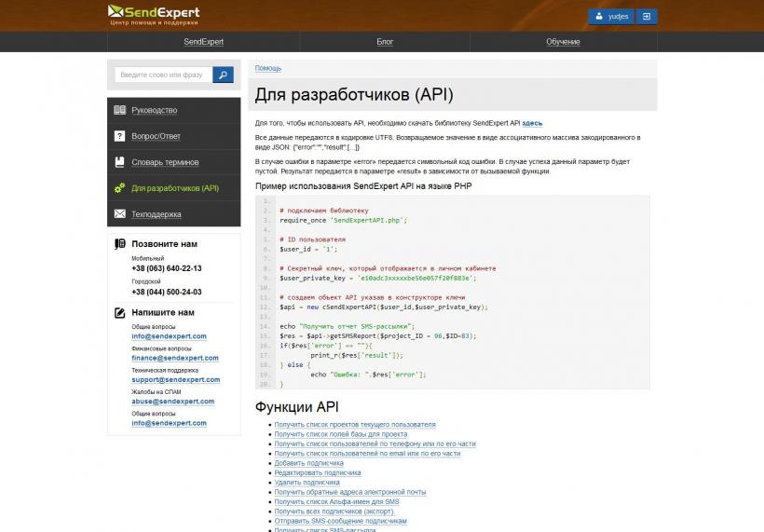This screenshot has width=764, height=532.
Task: Open Получить список полей базы для проекта
Action: pyautogui.click(x=341, y=434)
